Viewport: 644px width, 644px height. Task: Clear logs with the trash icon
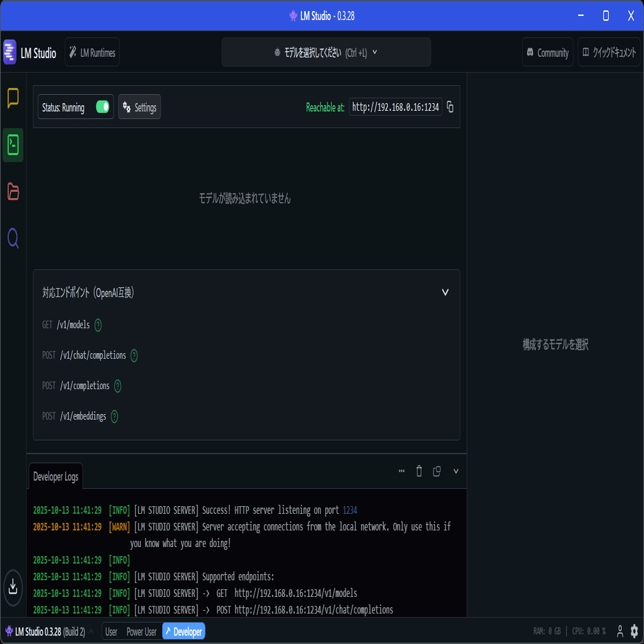pos(419,471)
